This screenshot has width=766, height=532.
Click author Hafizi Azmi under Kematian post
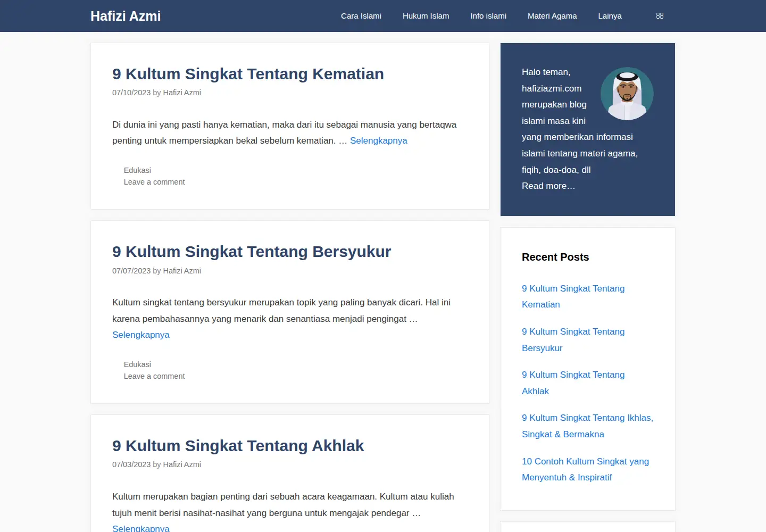point(182,93)
